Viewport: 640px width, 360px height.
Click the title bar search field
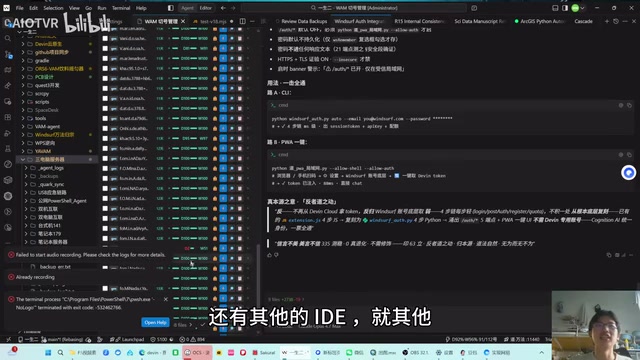click(x=353, y=8)
